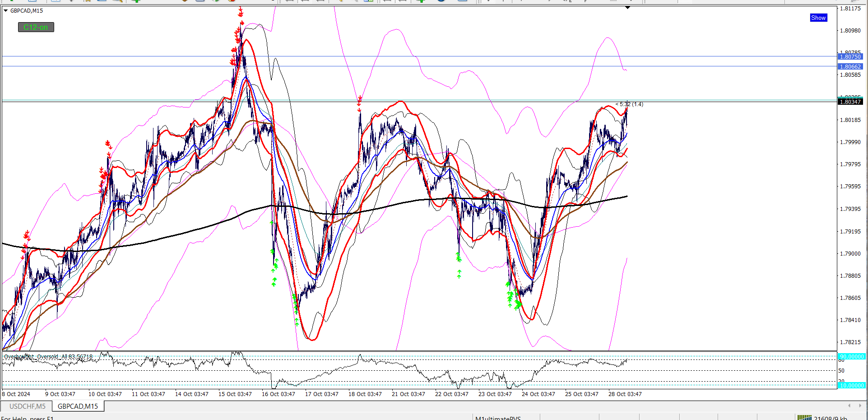Viewport: 868px width, 420px height.
Task: Click the 1.79595 price scale value
Action: [850, 186]
